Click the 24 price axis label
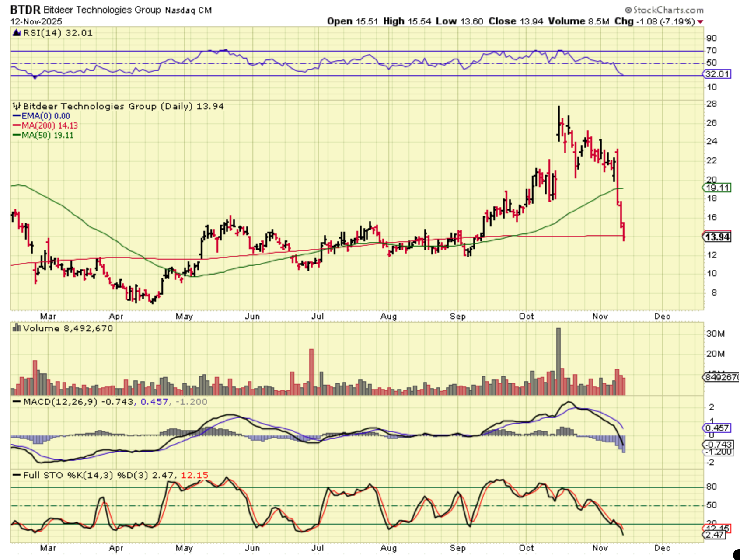The width and height of the screenshot is (740, 560). (x=712, y=141)
